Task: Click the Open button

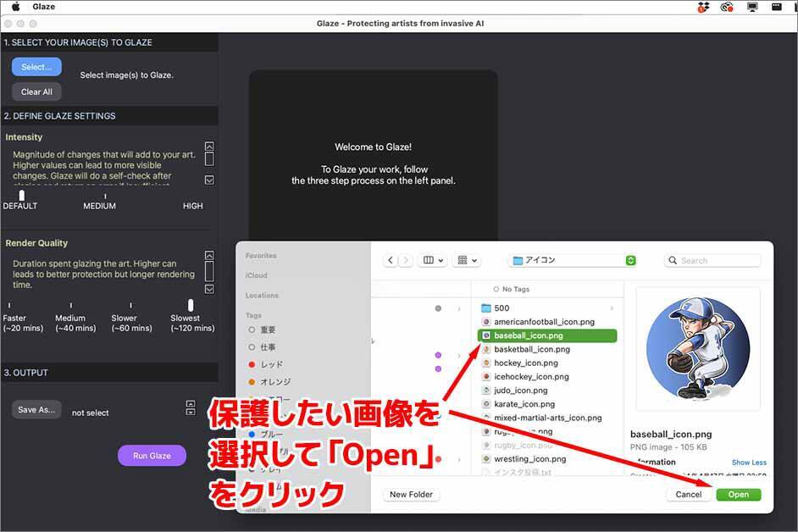Action: click(738, 495)
